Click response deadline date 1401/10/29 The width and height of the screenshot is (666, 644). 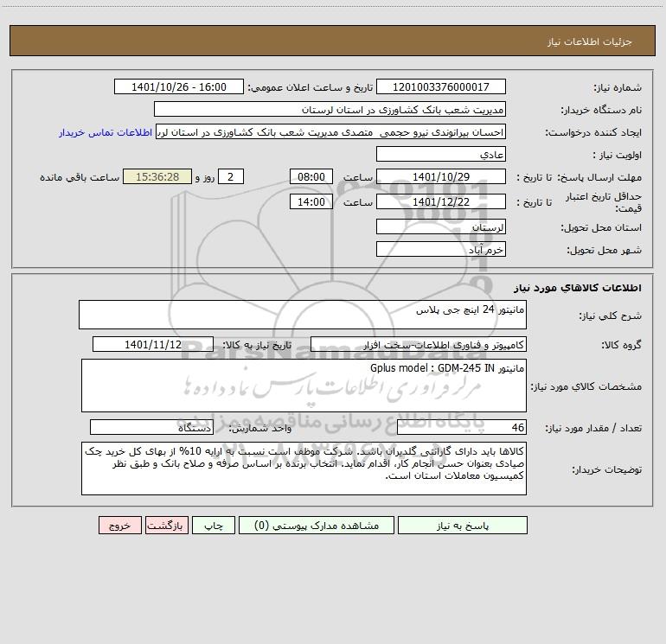[x=441, y=177]
